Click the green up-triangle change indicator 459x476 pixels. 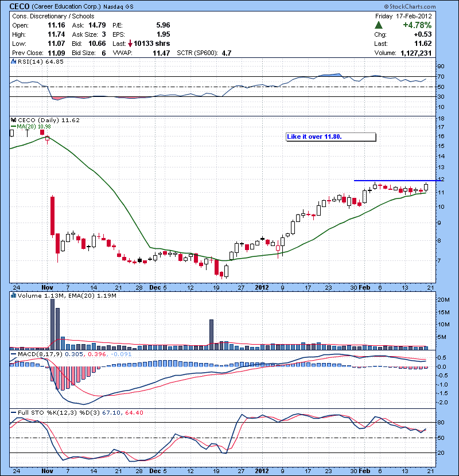pyautogui.click(x=379, y=25)
